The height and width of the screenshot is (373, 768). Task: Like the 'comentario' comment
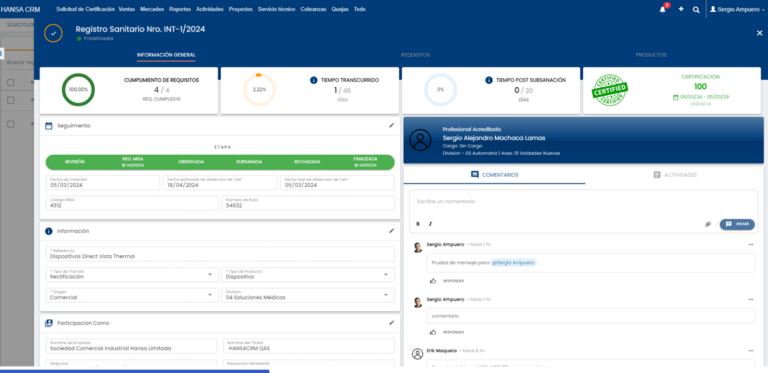[x=433, y=332]
